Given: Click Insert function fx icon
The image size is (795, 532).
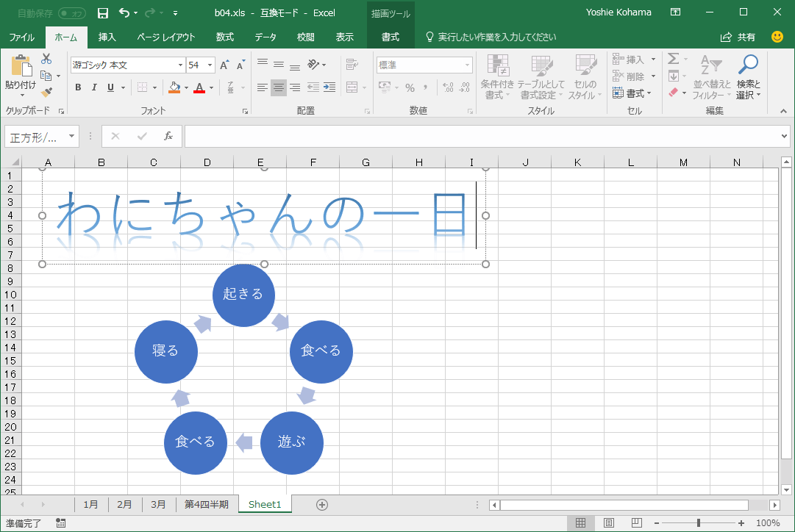Looking at the screenshot, I should (168, 136).
